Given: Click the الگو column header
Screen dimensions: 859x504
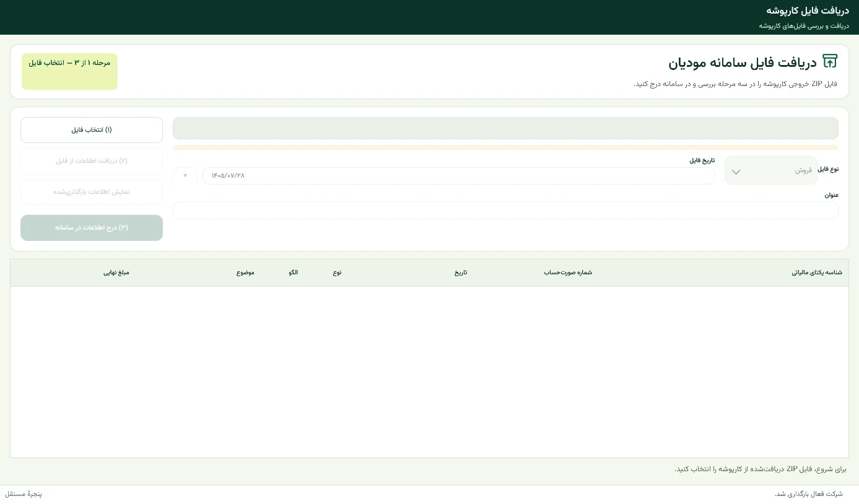Looking at the screenshot, I should pos(293,272).
